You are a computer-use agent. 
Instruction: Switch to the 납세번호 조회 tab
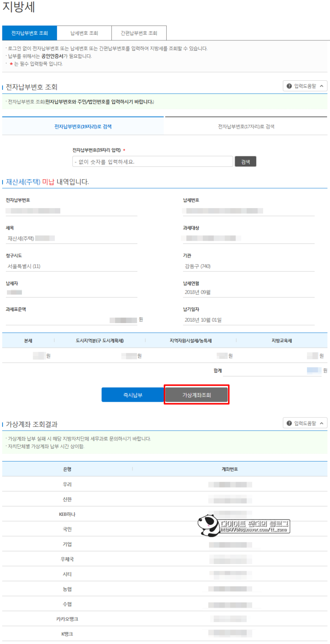point(84,33)
